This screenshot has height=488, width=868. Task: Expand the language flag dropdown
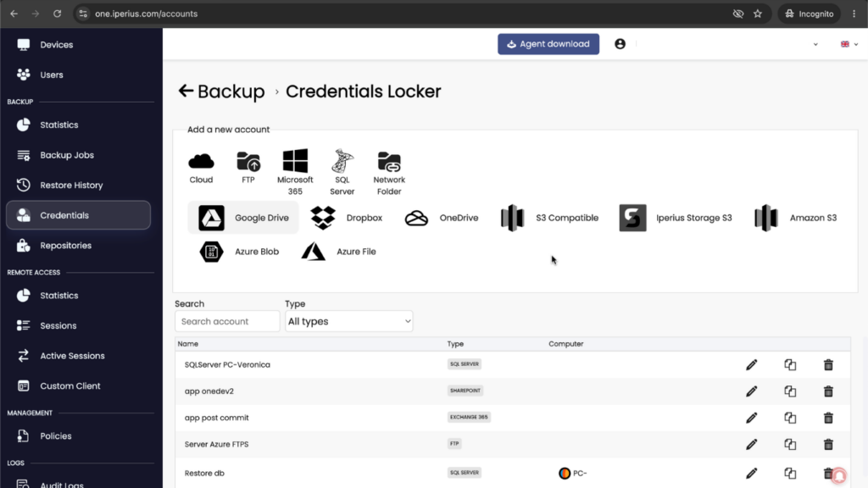pyautogui.click(x=849, y=44)
